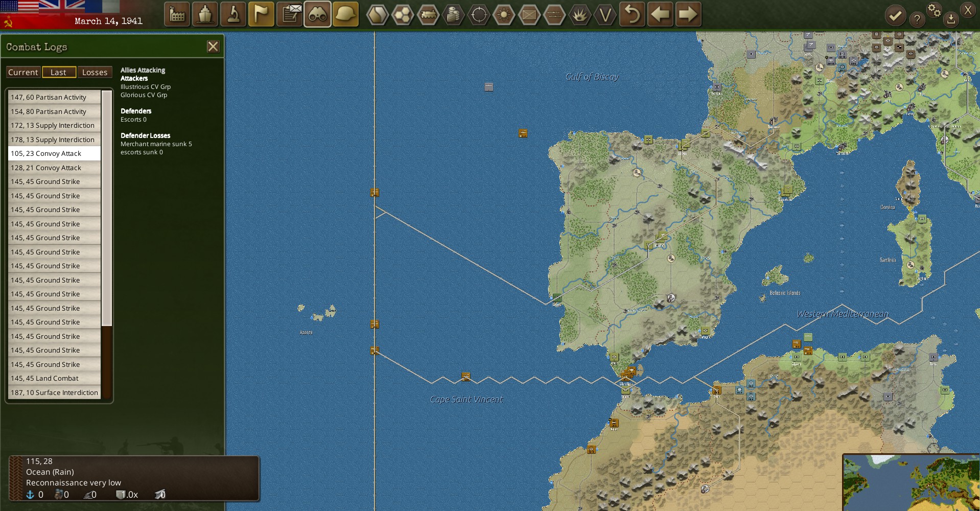Switch to the Current tab
980x511 pixels.
(x=22, y=72)
